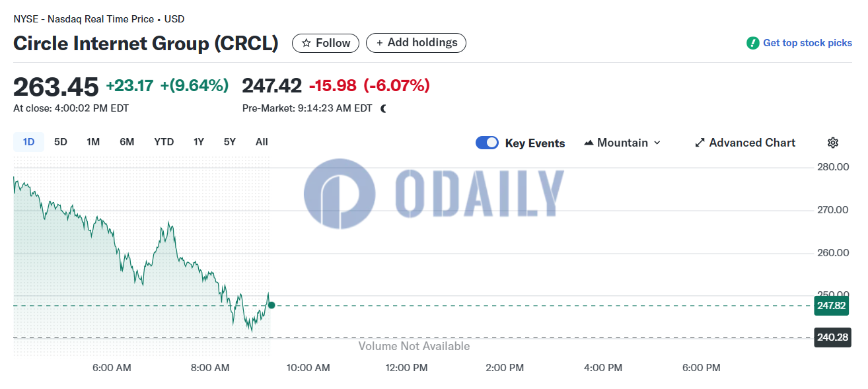The width and height of the screenshot is (868, 389).
Task: Click the star icon on Follow
Action: click(307, 43)
